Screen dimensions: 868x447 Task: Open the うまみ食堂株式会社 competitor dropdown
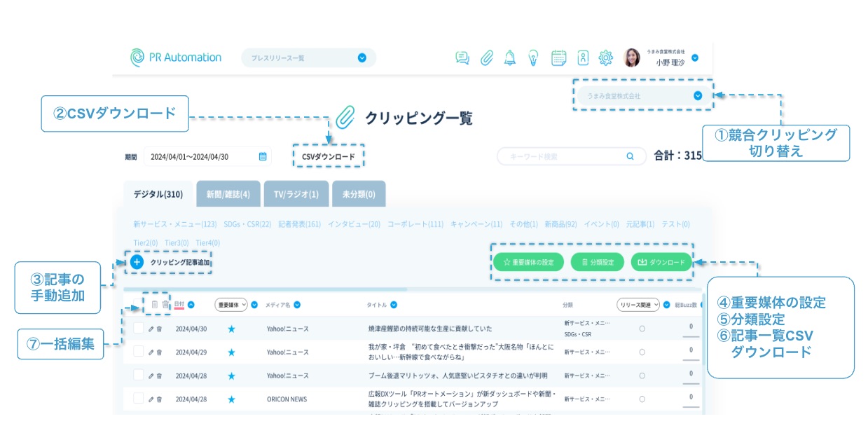(697, 96)
